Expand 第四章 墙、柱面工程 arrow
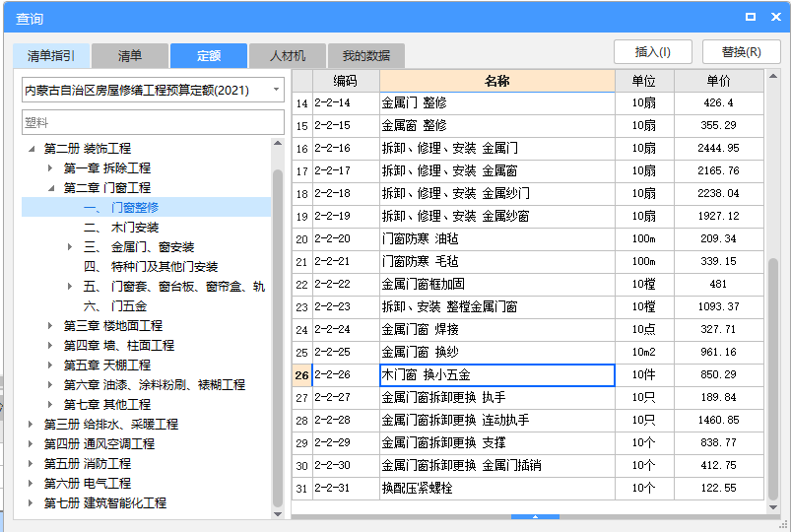This screenshot has height=532, width=791. pyautogui.click(x=50, y=345)
